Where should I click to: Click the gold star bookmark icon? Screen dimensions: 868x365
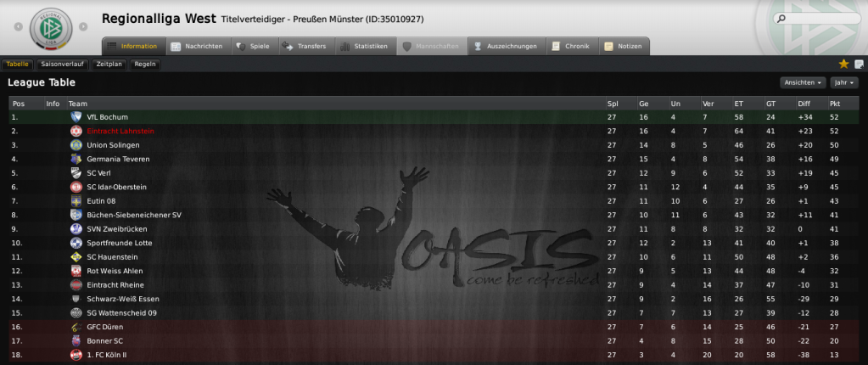pos(843,65)
